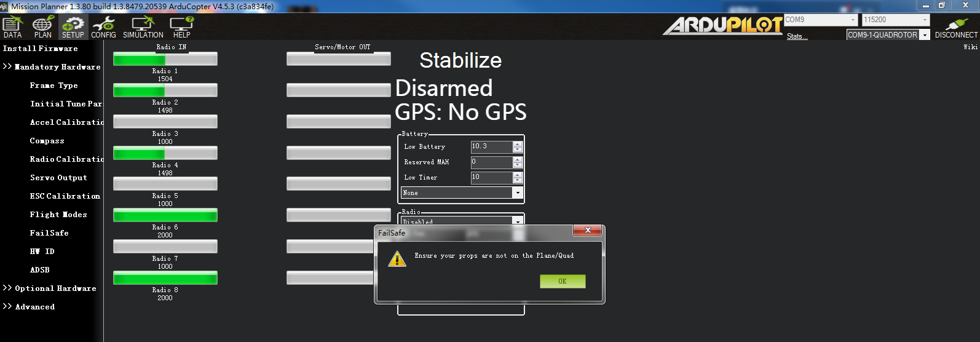Open the ESC Calibration page

(x=65, y=196)
